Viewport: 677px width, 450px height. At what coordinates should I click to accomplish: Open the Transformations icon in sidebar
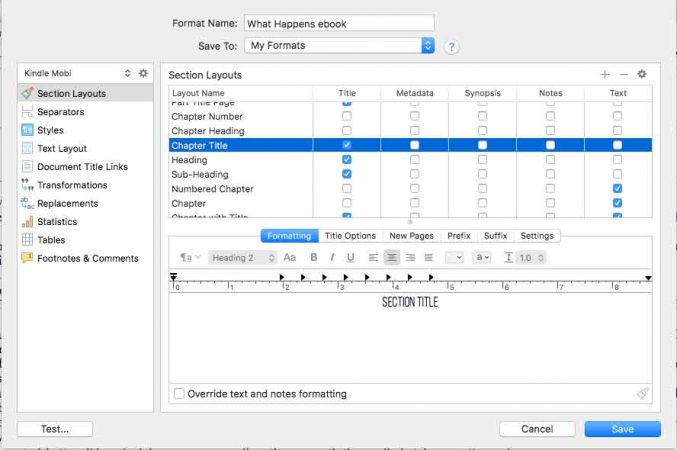[27, 184]
